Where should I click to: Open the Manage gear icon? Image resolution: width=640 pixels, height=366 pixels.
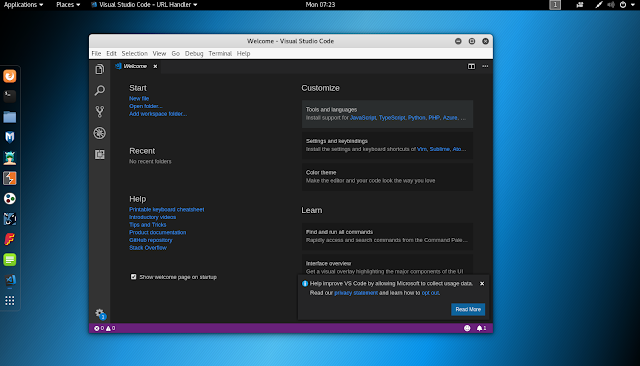(x=100, y=314)
